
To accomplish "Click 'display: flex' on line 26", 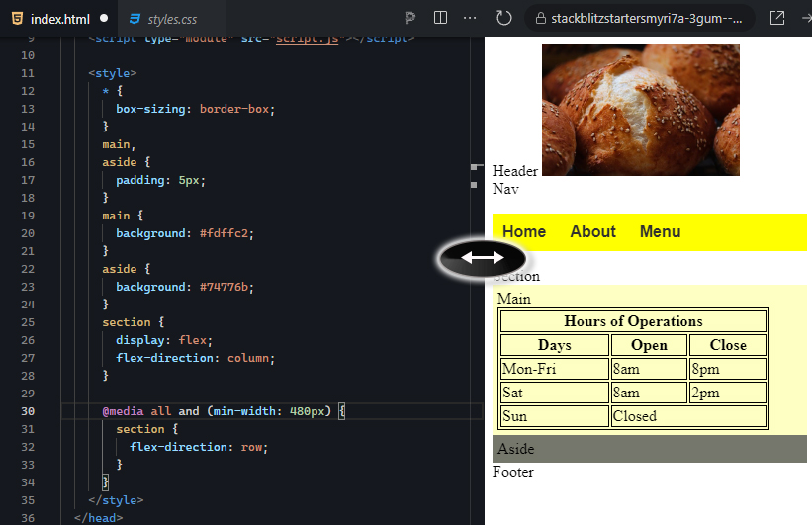I will (161, 341).
